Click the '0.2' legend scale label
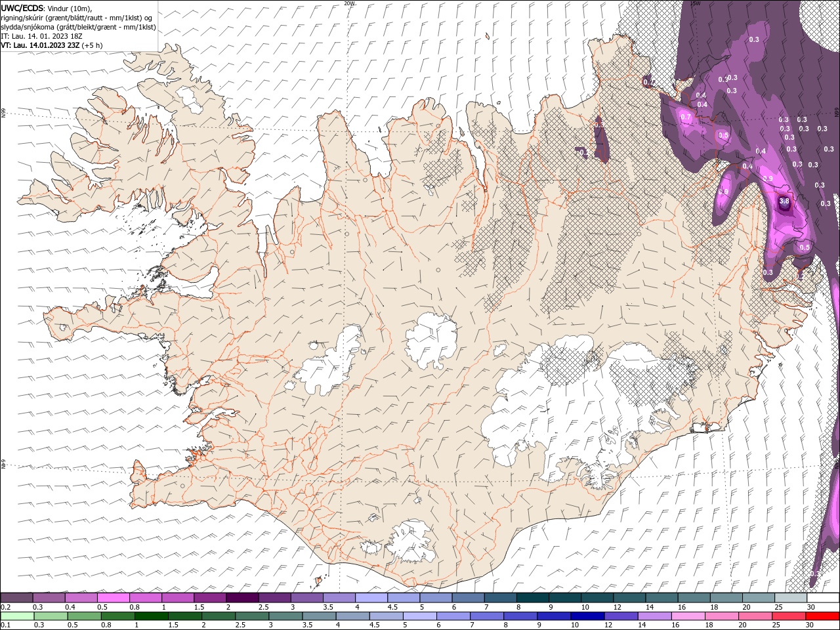Viewport: 840px width, 630px height. point(5,607)
